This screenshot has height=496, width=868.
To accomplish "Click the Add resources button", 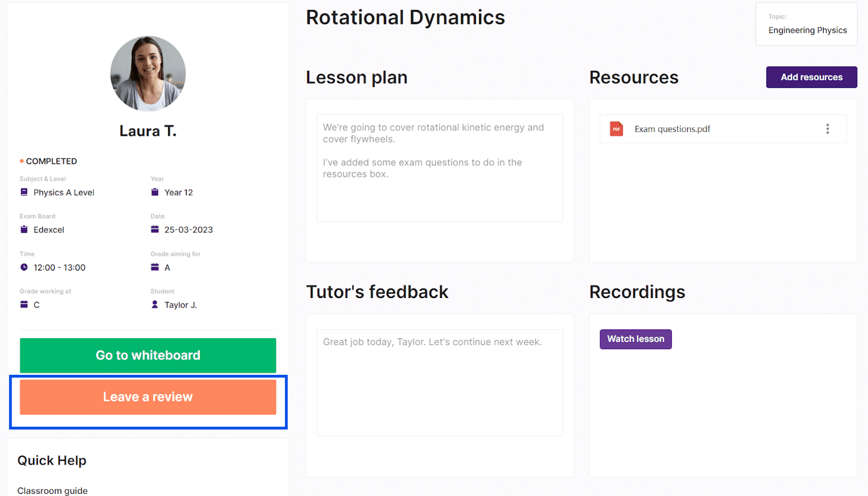I will [811, 77].
